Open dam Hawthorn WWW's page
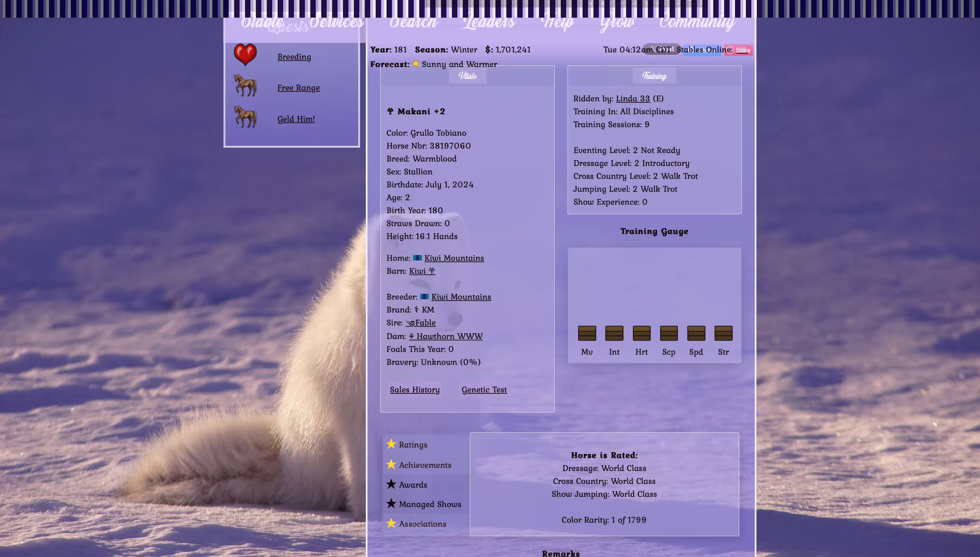980x557 pixels. (446, 336)
